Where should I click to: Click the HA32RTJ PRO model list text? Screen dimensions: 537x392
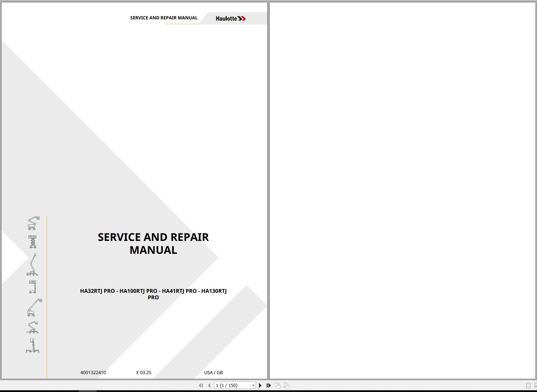(x=153, y=294)
